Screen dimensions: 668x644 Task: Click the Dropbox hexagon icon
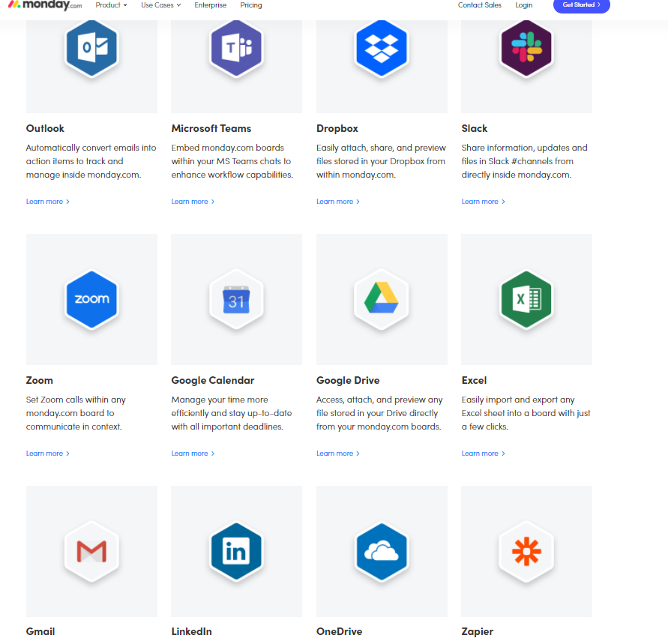tap(382, 47)
